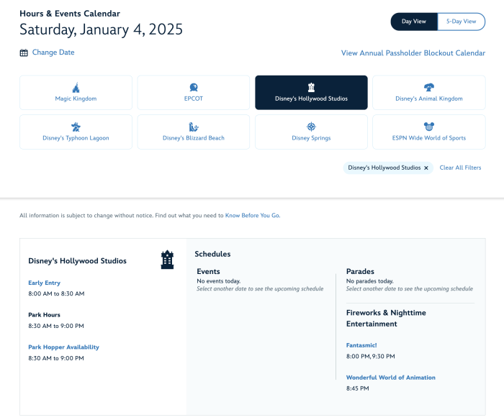Click the ESPN Wide World of Sports icon

coord(429,127)
